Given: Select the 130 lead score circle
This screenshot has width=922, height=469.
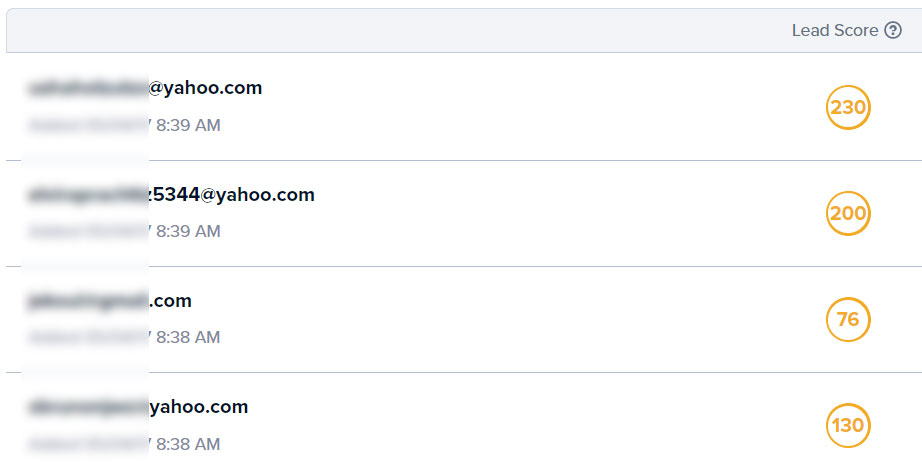Looking at the screenshot, I should (848, 426).
